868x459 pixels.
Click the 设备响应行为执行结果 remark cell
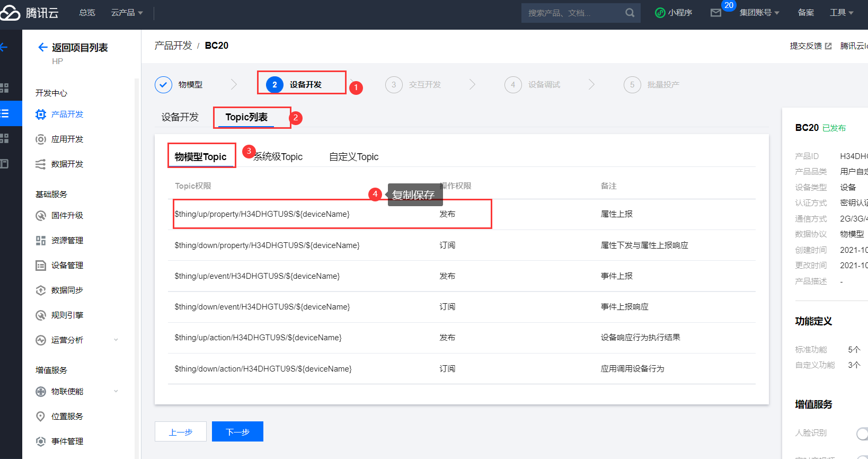tap(640, 338)
